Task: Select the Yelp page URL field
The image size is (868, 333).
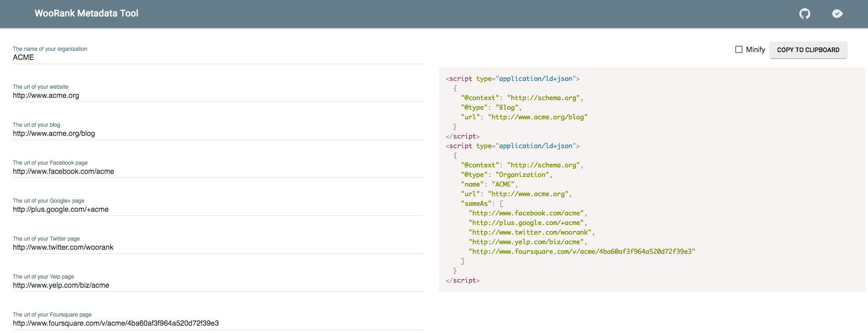Action: 218,285
